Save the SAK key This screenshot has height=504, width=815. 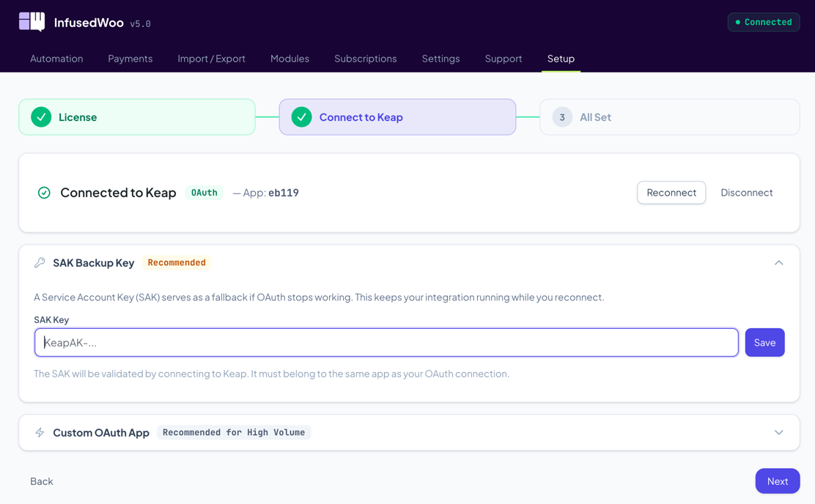[x=764, y=343]
